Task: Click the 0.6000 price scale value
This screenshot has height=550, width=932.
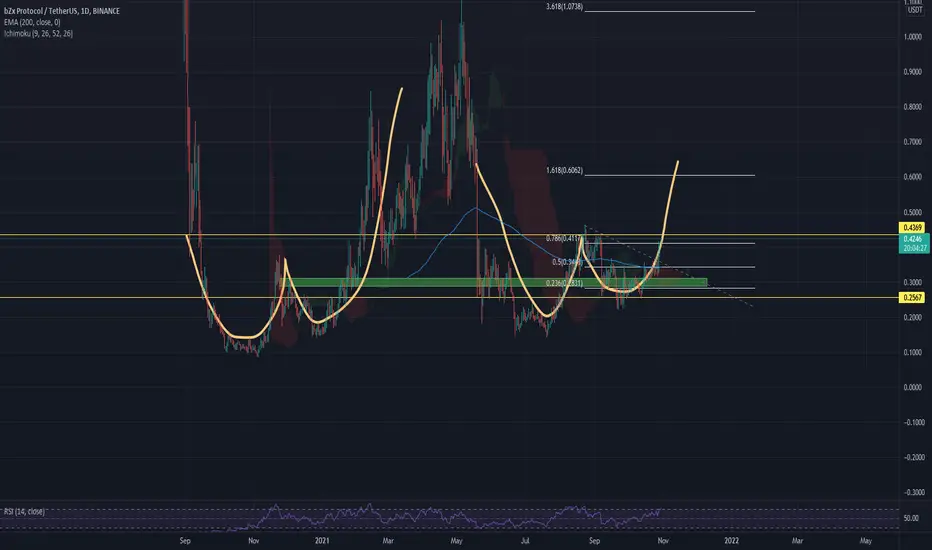Action: pyautogui.click(x=912, y=177)
